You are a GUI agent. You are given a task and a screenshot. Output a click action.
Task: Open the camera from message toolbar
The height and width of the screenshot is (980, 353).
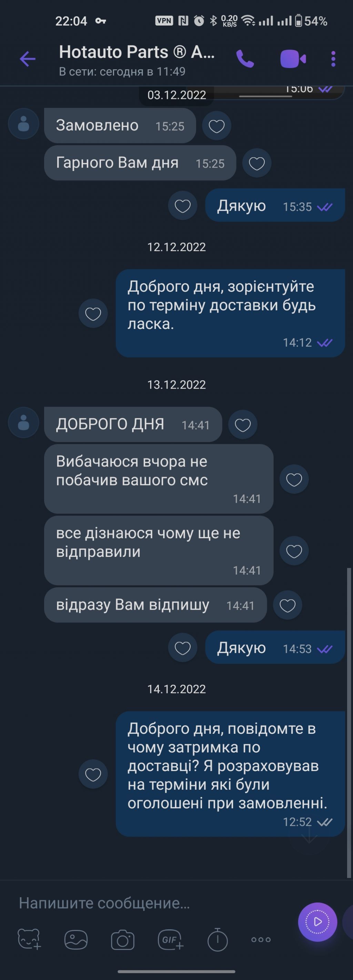pos(122,940)
